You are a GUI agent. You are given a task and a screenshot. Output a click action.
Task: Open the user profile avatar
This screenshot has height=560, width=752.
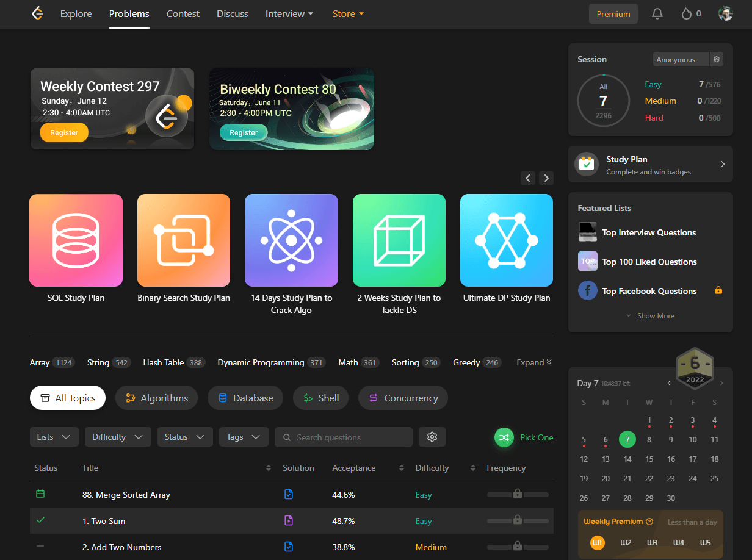click(x=726, y=13)
